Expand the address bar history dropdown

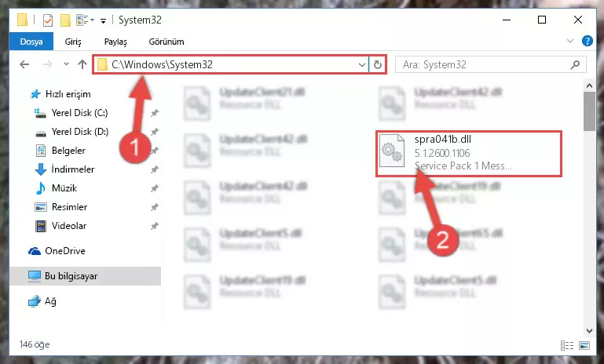tap(362, 64)
